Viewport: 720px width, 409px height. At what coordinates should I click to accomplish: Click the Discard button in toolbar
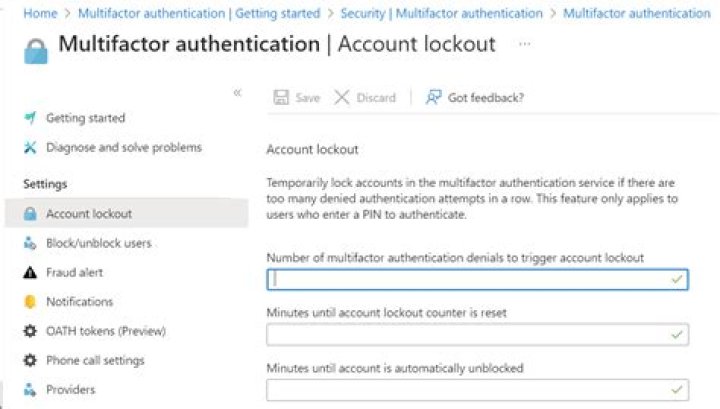[365, 97]
